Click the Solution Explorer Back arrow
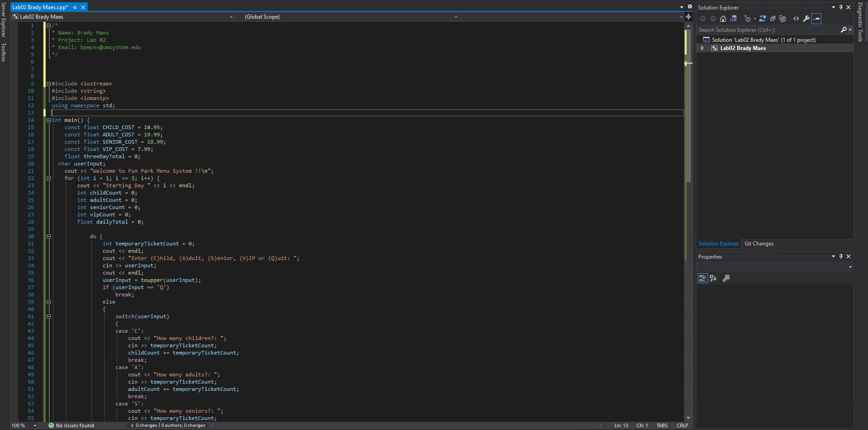Viewport: 868px width, 430px height. (703, 19)
